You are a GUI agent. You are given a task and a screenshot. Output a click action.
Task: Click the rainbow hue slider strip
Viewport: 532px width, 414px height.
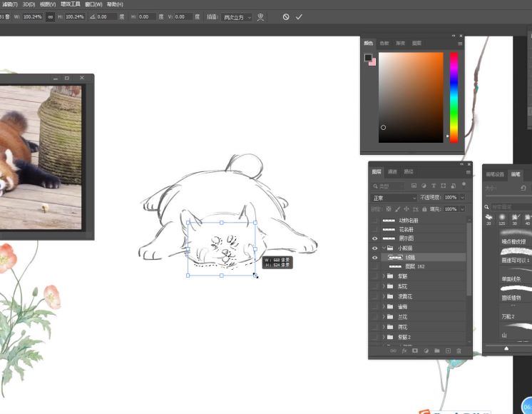click(x=454, y=98)
